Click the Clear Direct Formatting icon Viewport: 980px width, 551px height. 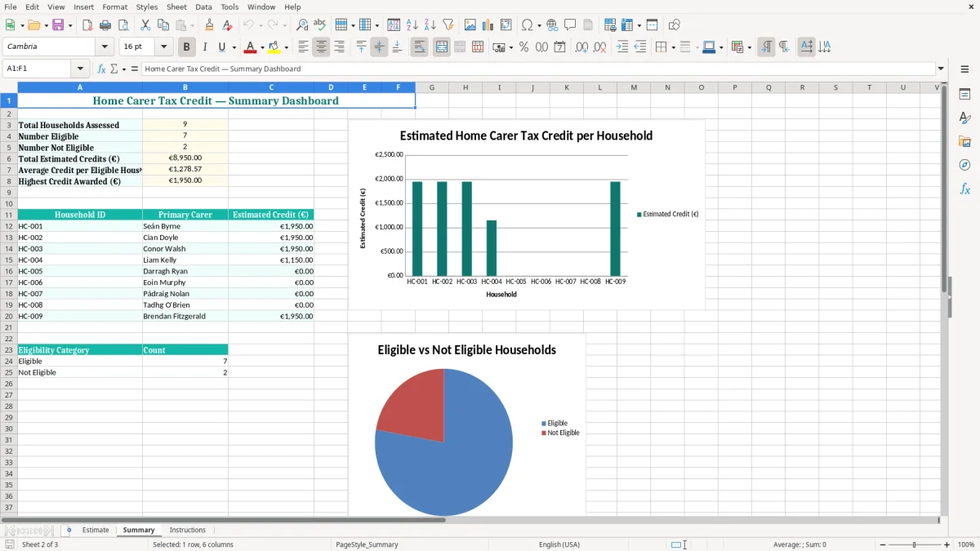[x=228, y=25]
